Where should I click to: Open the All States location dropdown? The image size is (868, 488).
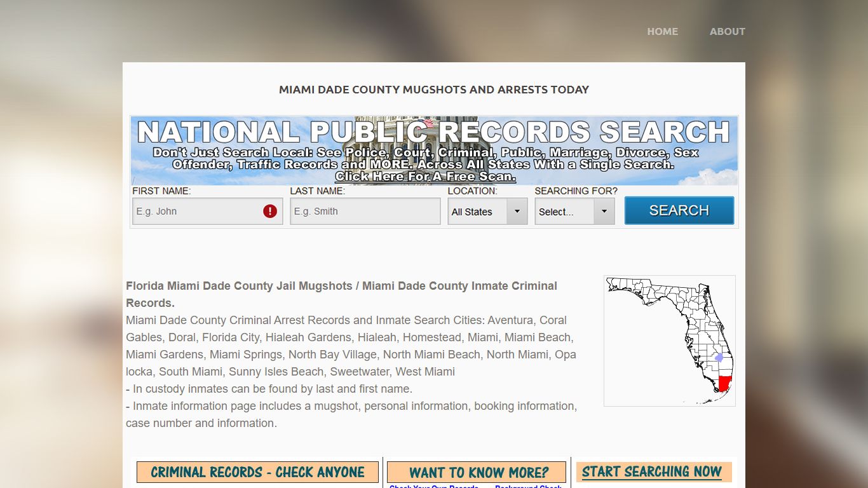pyautogui.click(x=487, y=212)
